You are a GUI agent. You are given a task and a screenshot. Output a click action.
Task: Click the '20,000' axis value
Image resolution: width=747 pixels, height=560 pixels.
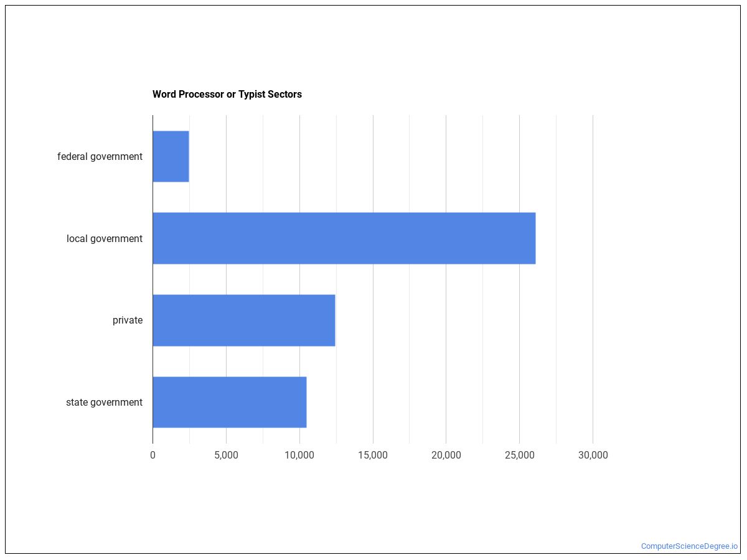(x=446, y=455)
